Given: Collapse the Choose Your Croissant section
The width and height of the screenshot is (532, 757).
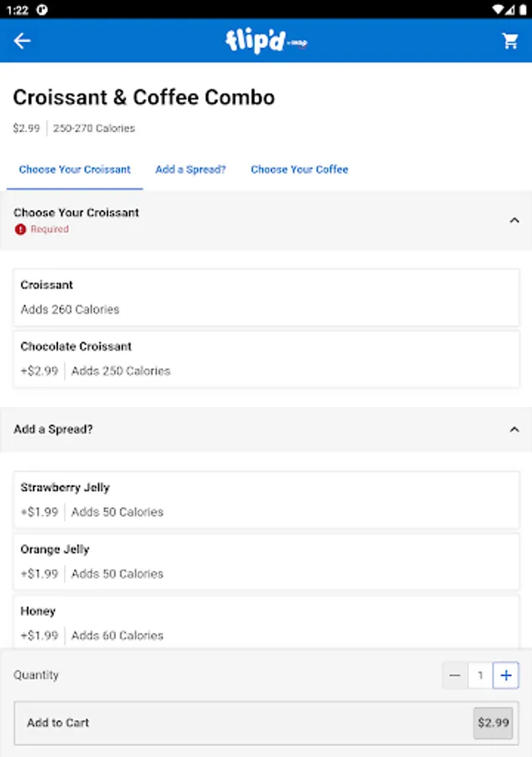Looking at the screenshot, I should pyautogui.click(x=514, y=220).
